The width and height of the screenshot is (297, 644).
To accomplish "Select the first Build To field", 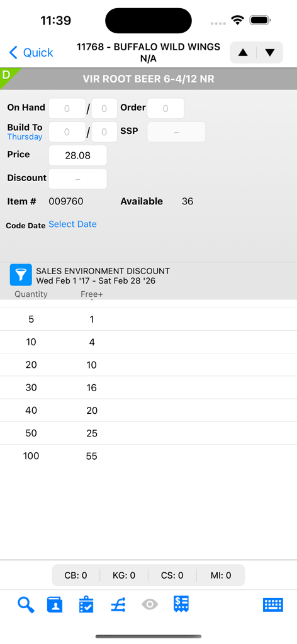I will (67, 132).
